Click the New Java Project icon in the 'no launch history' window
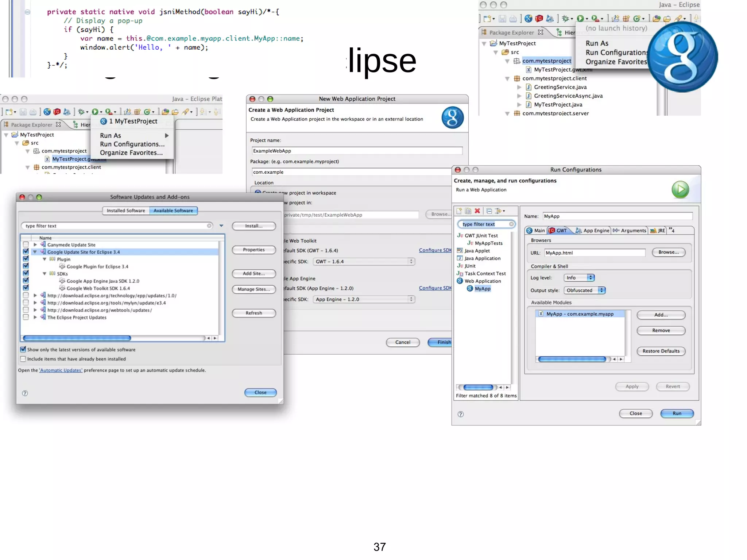This screenshot has height=560, width=747. point(616,18)
